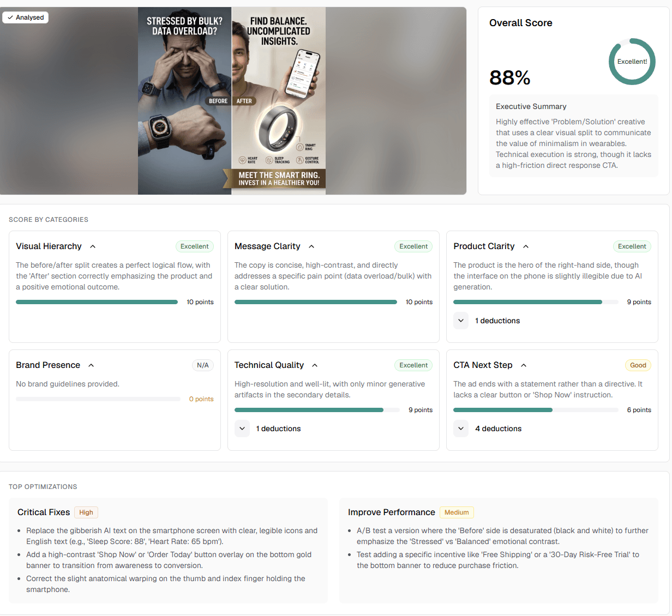Click the Excellent badge on Visual Hierarchy

(195, 246)
